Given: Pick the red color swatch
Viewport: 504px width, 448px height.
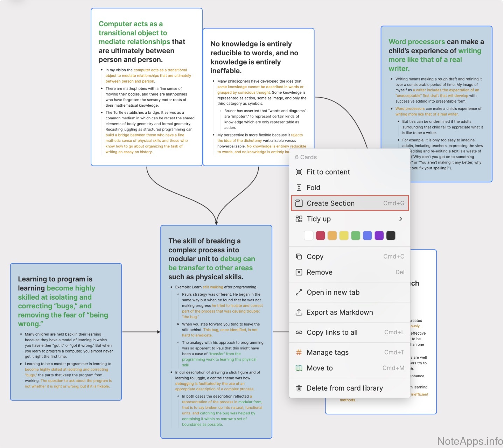Looking at the screenshot, I should click(320, 236).
